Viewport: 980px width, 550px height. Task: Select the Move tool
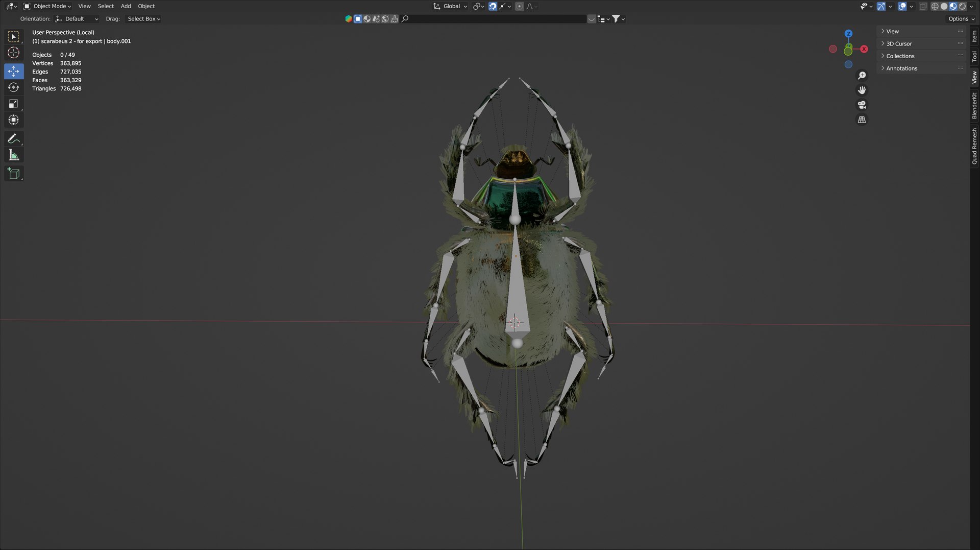14,71
